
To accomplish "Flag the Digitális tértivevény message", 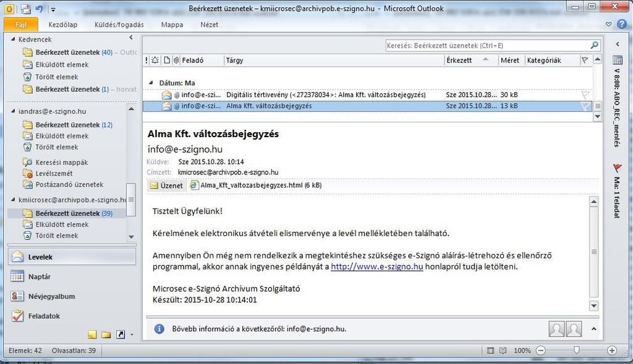I will pos(585,95).
